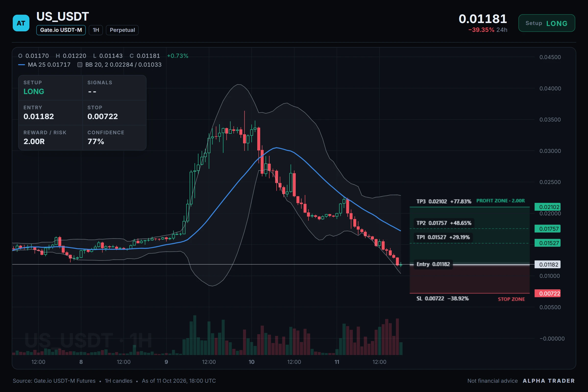Click the PROFIT ZONE · 2.00R text

[501, 201]
